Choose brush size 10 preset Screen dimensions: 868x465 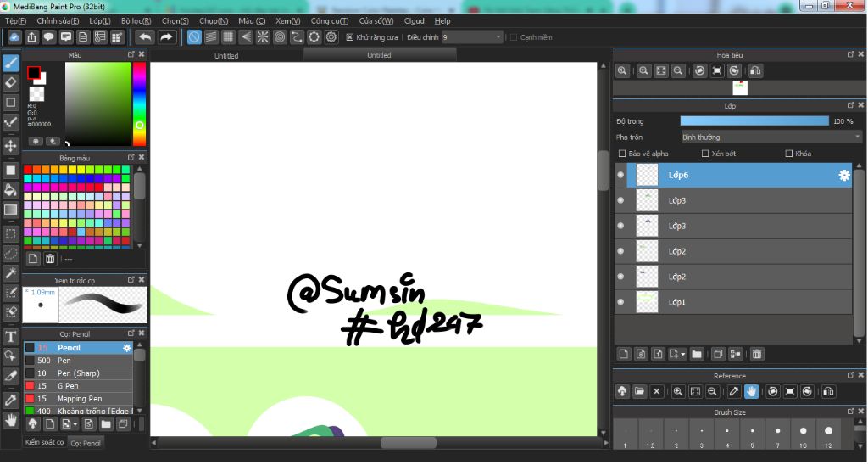click(x=803, y=434)
